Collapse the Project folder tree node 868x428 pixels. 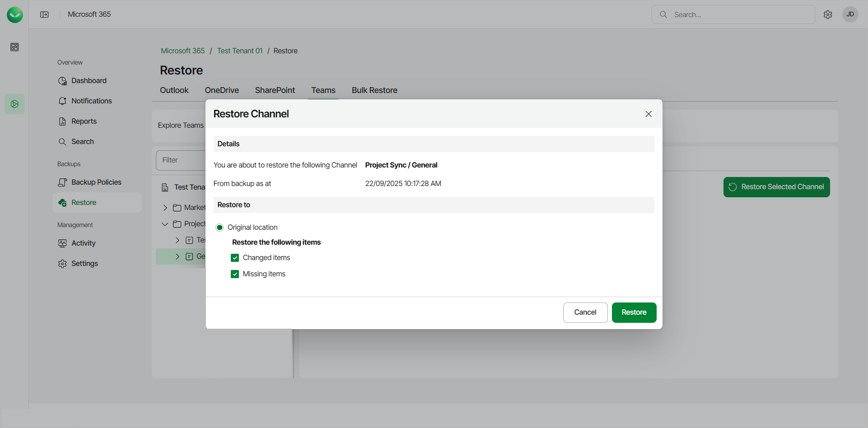(x=165, y=224)
